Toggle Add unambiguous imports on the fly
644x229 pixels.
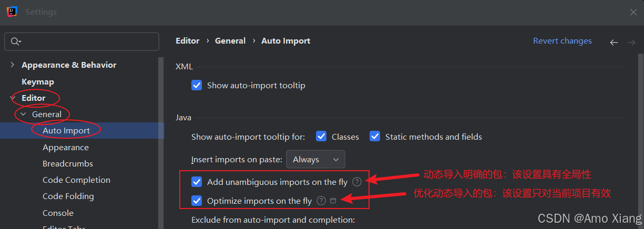coord(197,182)
